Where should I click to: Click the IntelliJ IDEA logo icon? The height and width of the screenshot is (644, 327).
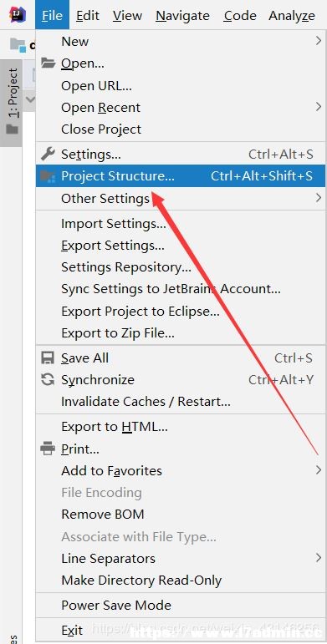(18, 14)
